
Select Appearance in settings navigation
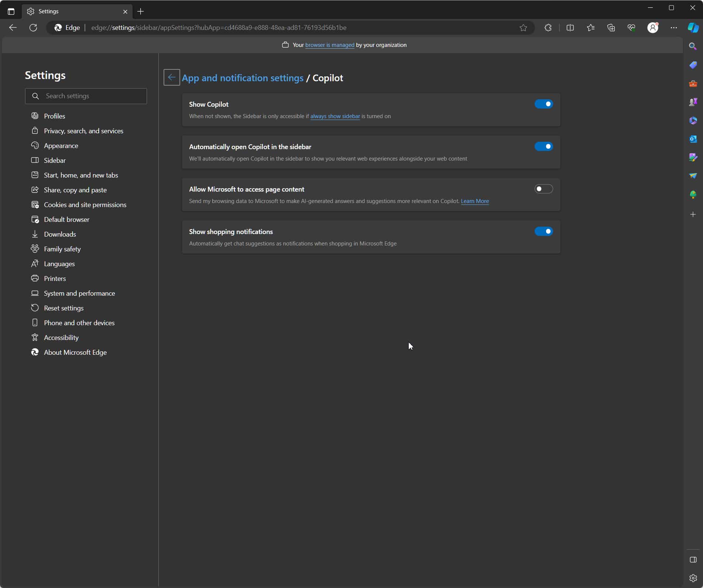point(61,146)
